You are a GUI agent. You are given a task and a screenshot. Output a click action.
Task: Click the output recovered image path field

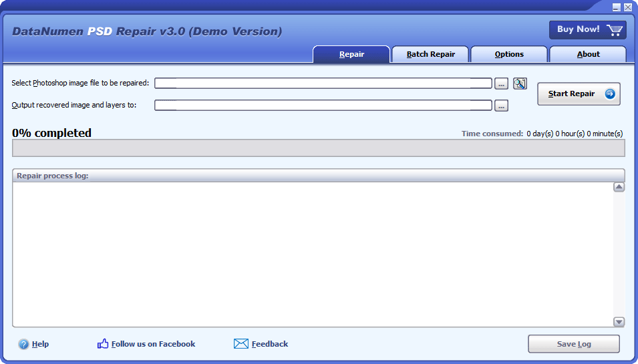pos(323,106)
